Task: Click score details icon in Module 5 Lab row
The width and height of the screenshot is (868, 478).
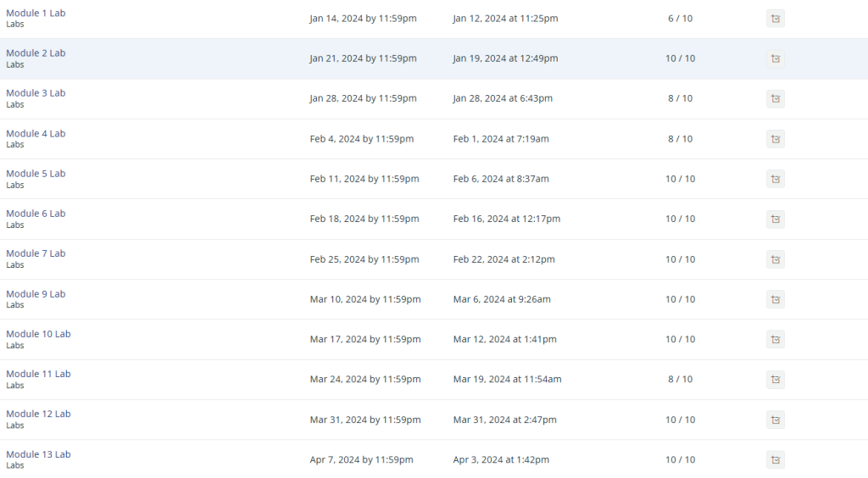Action: pyautogui.click(x=775, y=179)
